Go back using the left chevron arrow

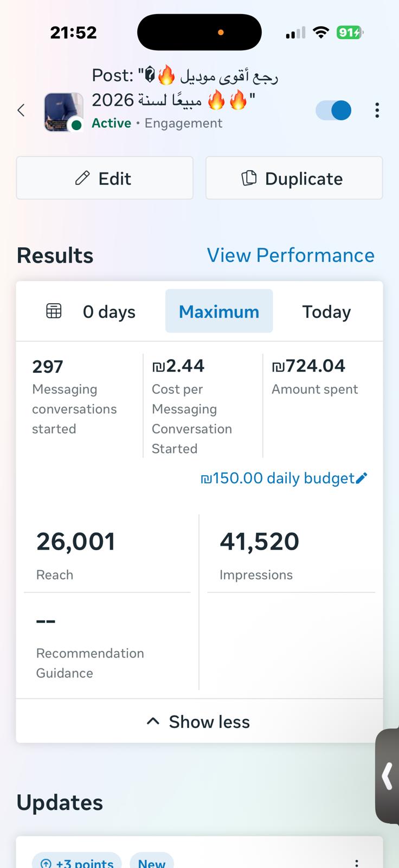21,110
